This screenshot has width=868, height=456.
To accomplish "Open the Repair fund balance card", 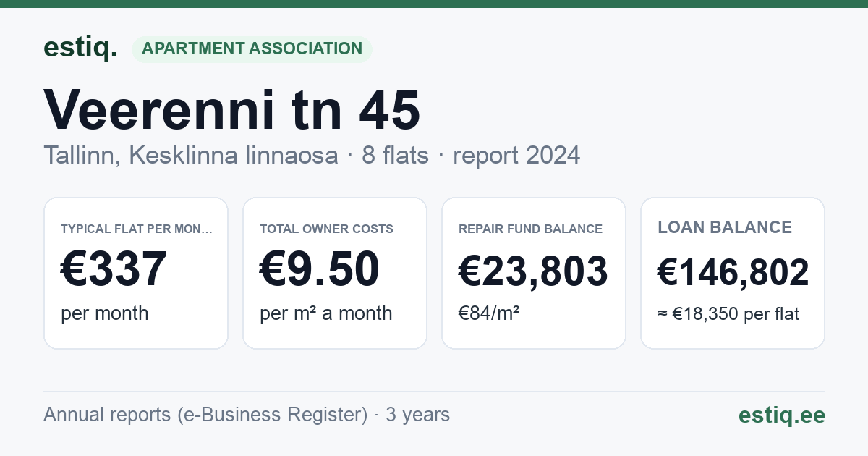I will [x=534, y=273].
